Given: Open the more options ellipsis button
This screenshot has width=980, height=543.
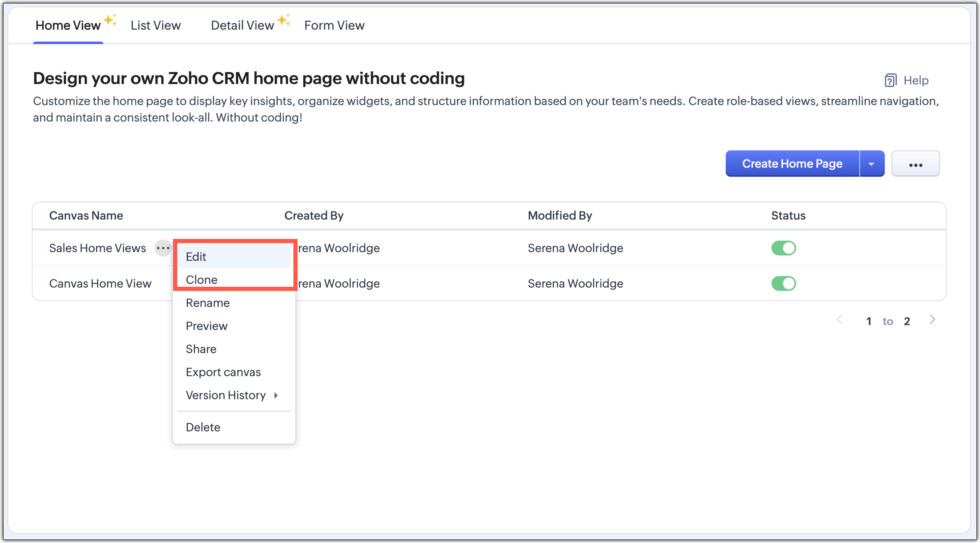Looking at the screenshot, I should coord(915,164).
